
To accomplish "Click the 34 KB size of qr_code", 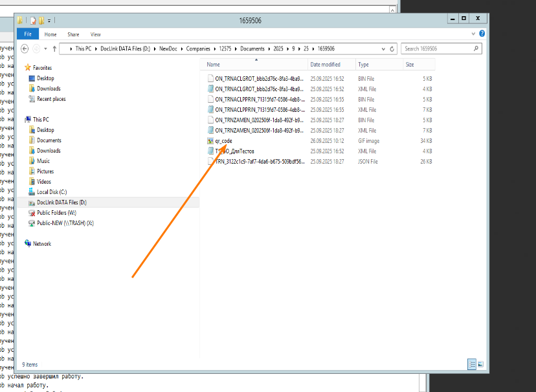I will tap(426, 141).
